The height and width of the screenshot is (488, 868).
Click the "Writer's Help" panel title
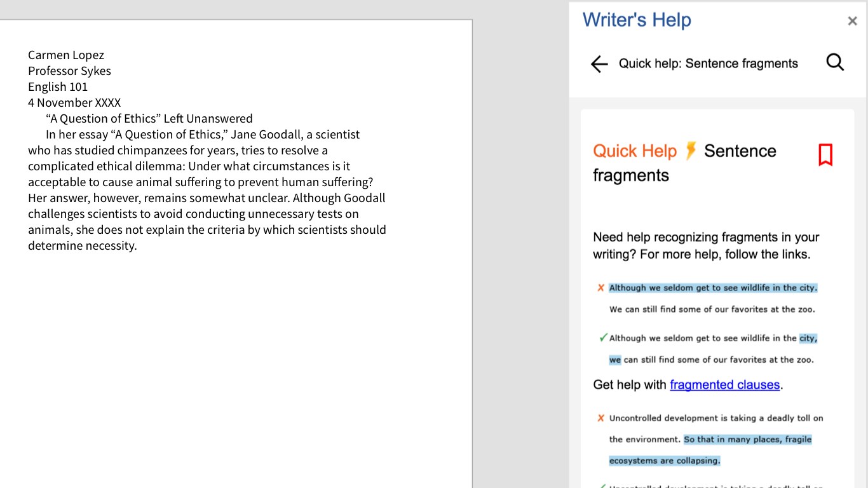pos(637,20)
